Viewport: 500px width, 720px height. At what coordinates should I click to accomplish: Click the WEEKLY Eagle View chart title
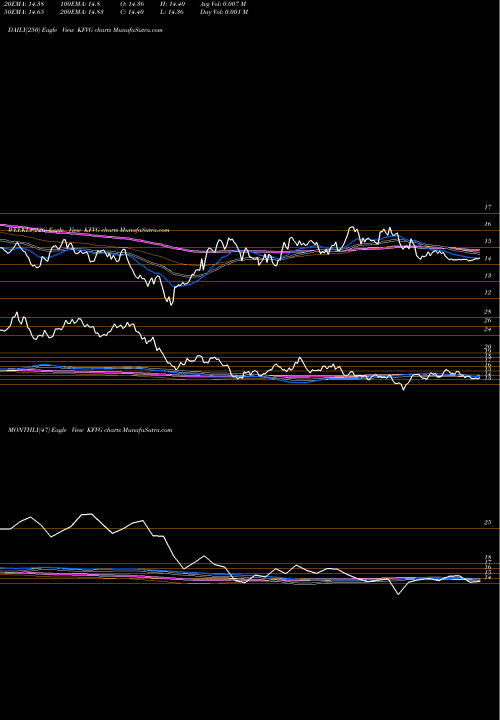(x=88, y=230)
